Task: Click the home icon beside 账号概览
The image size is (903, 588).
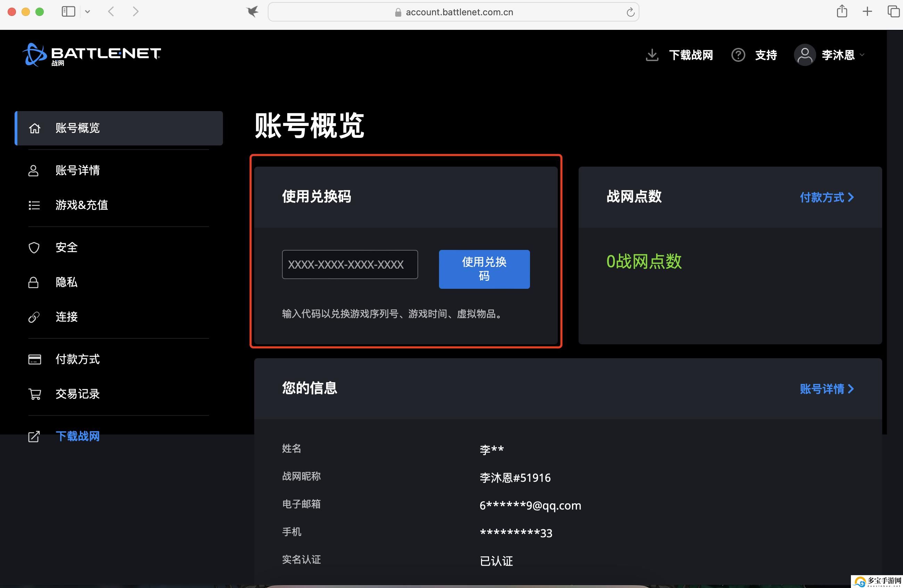Action: pos(34,128)
